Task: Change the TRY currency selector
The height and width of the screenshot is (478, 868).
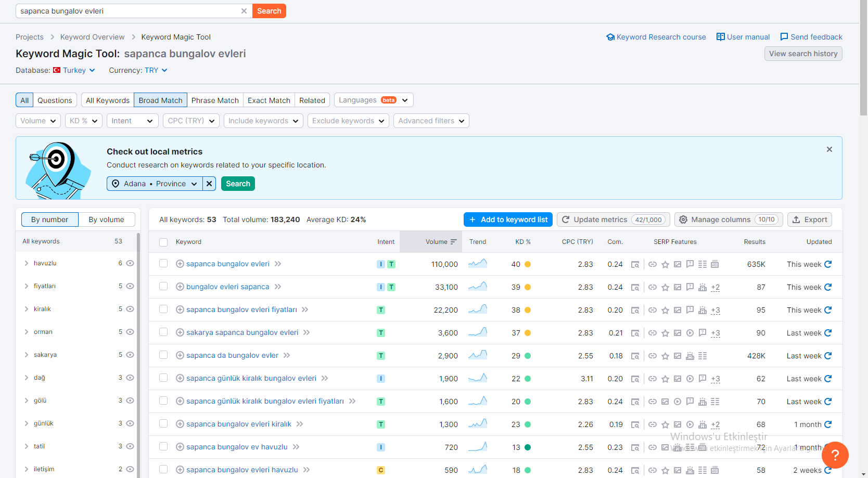Action: [156, 70]
